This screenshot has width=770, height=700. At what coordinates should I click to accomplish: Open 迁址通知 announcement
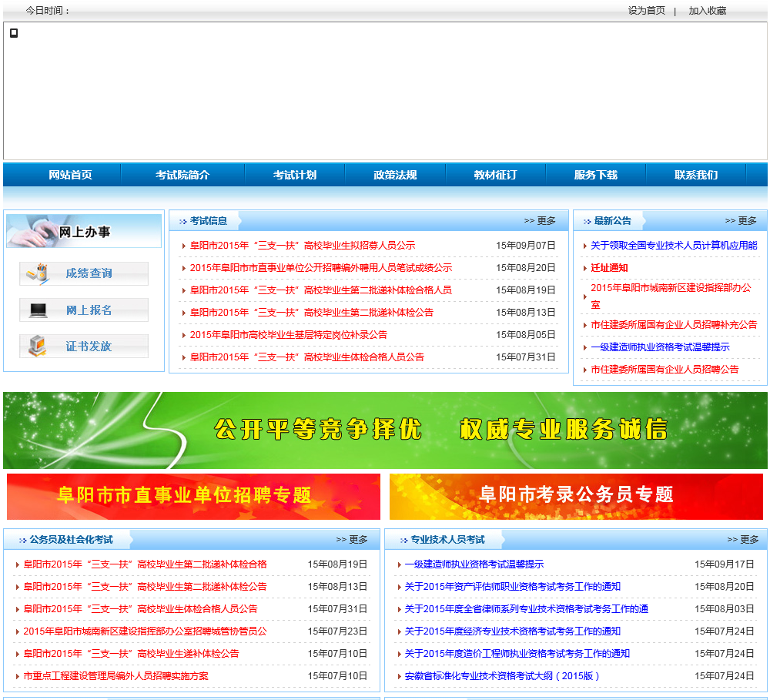(609, 268)
